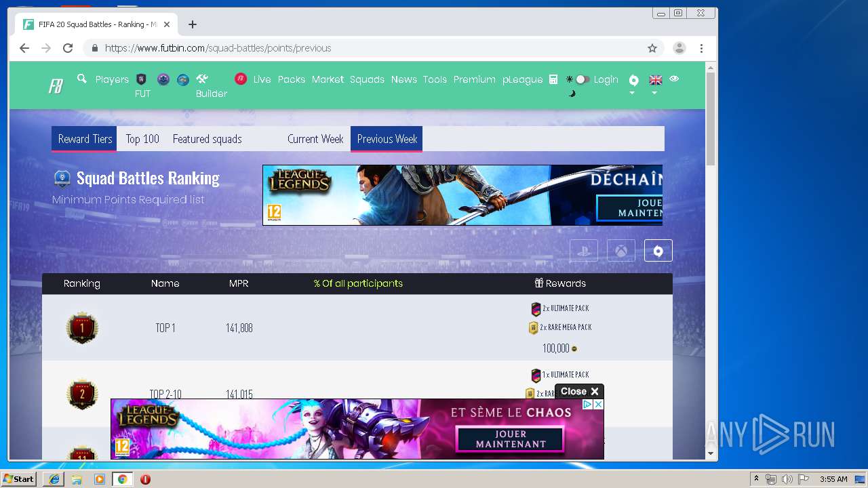868x488 pixels.
Task: Click the 2 x RARE MEGA PACK reward
Action: 560,327
